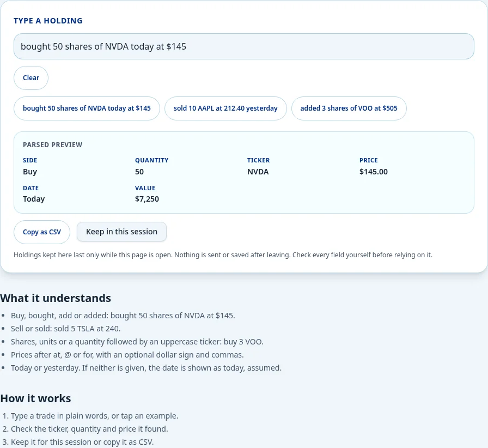Select example 'sold 10 AAPL at 212.40 yesterday'
Screen dimensions: 488x448
225,108
